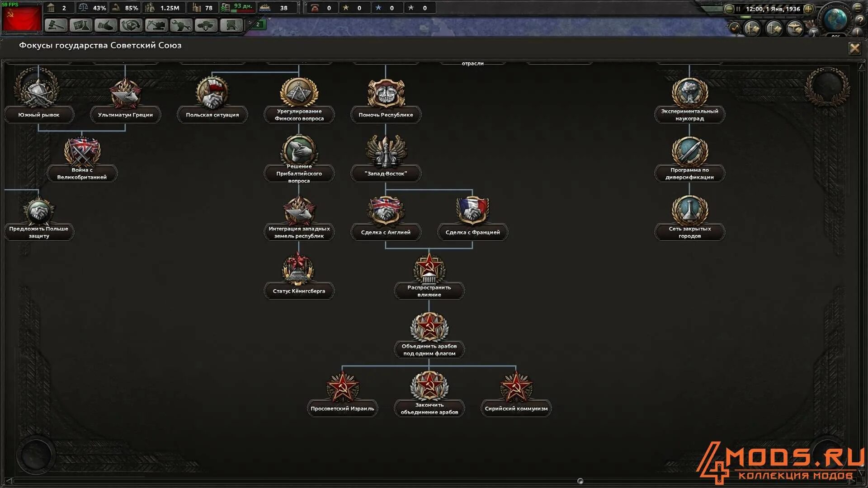Viewport: 868px width, 488px height.
Task: Open the political decisions gavel tab
Action: [56, 25]
